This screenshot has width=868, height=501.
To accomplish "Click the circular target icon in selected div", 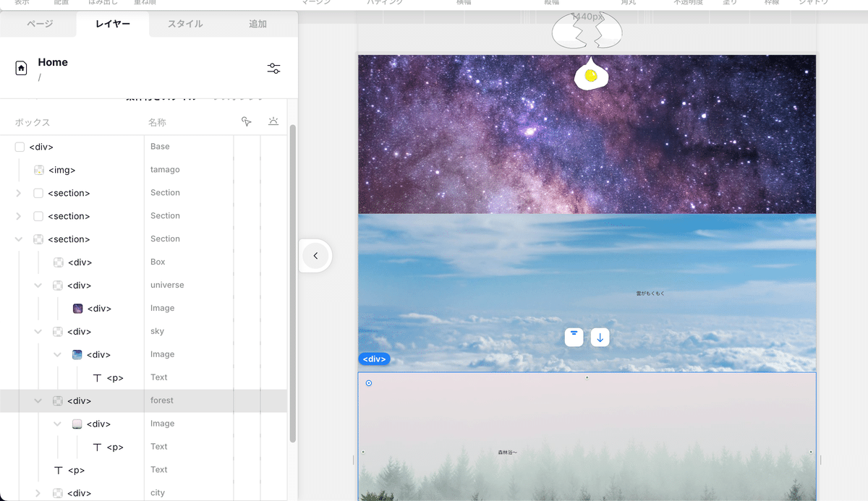I will (369, 383).
